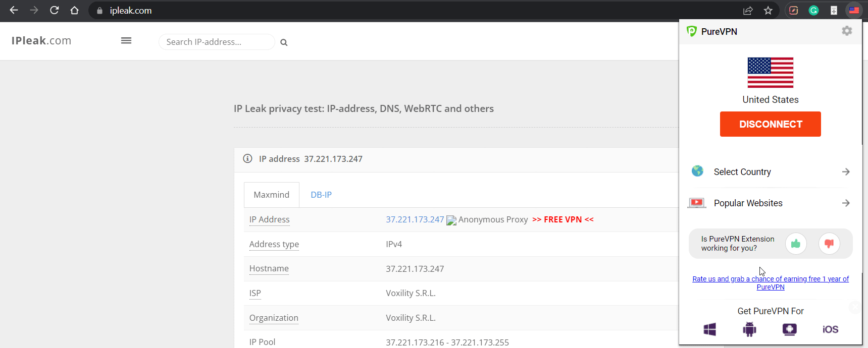
Task: Open the pink pencil extension icon
Action: tap(794, 11)
